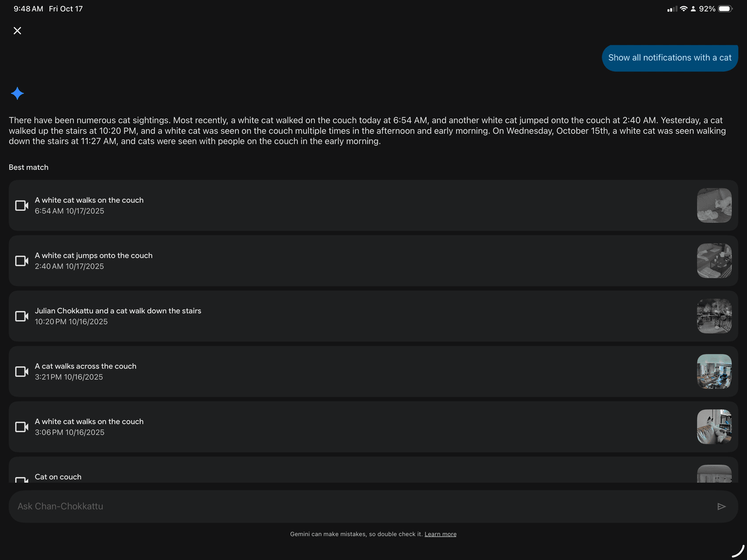Tap camera icon beside 2:40 AM event
747x560 pixels.
[x=21, y=261]
